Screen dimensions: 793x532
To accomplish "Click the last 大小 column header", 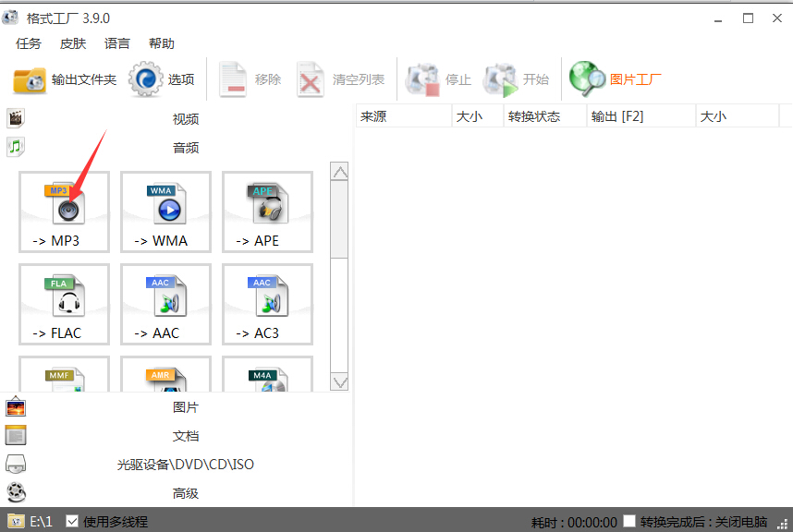I will click(738, 116).
